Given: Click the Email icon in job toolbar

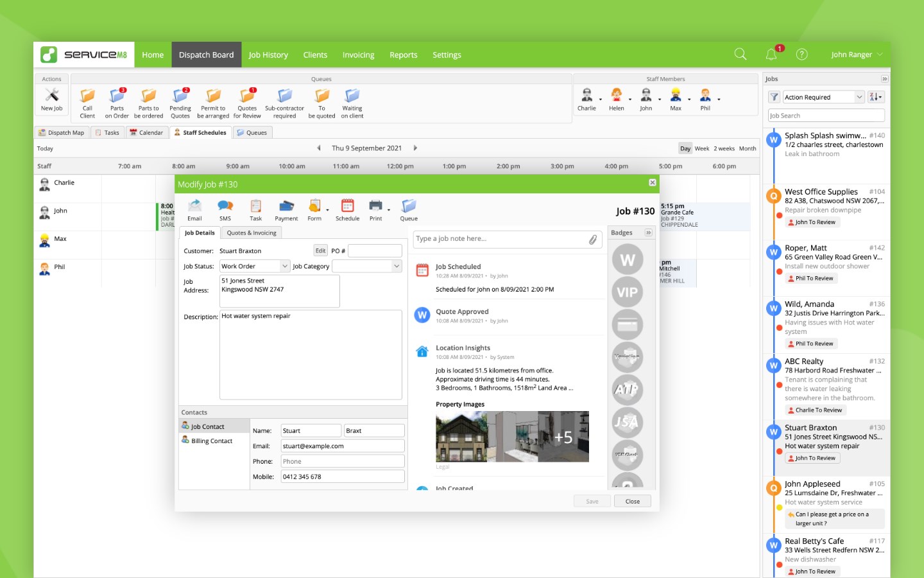Looking at the screenshot, I should point(194,206).
